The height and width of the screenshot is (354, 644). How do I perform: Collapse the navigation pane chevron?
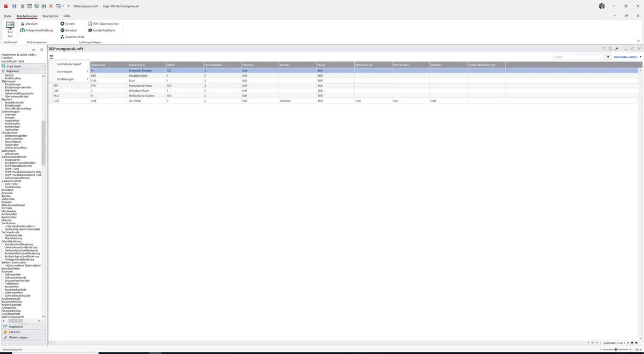[x=34, y=50]
